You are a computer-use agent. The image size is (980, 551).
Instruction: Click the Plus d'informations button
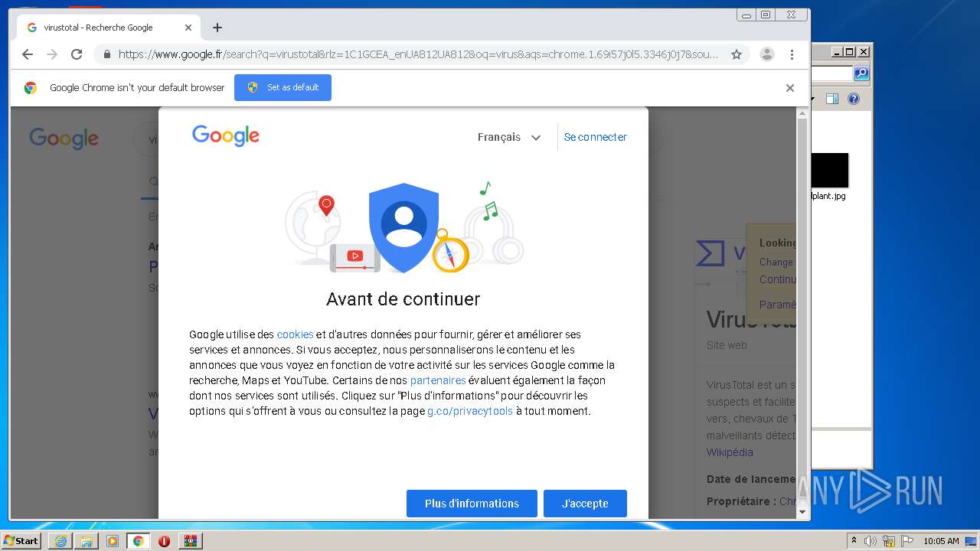[472, 504]
